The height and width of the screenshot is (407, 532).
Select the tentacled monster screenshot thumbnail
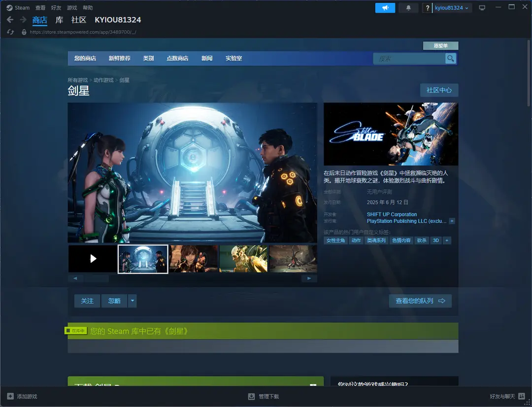pyautogui.click(x=293, y=259)
